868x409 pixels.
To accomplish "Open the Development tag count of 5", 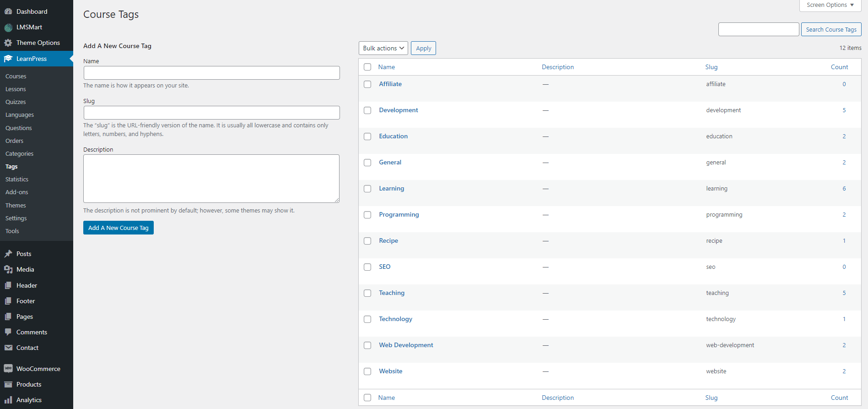I will coord(844,110).
